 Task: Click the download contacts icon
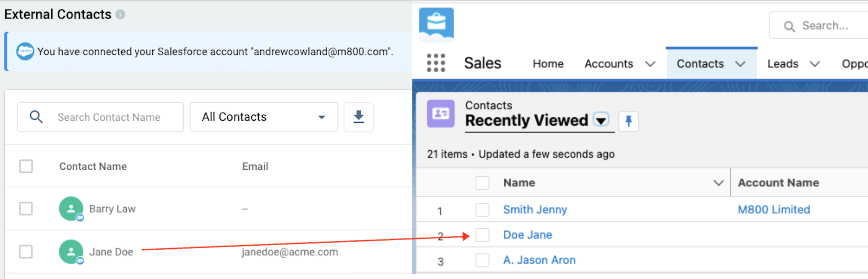point(359,117)
